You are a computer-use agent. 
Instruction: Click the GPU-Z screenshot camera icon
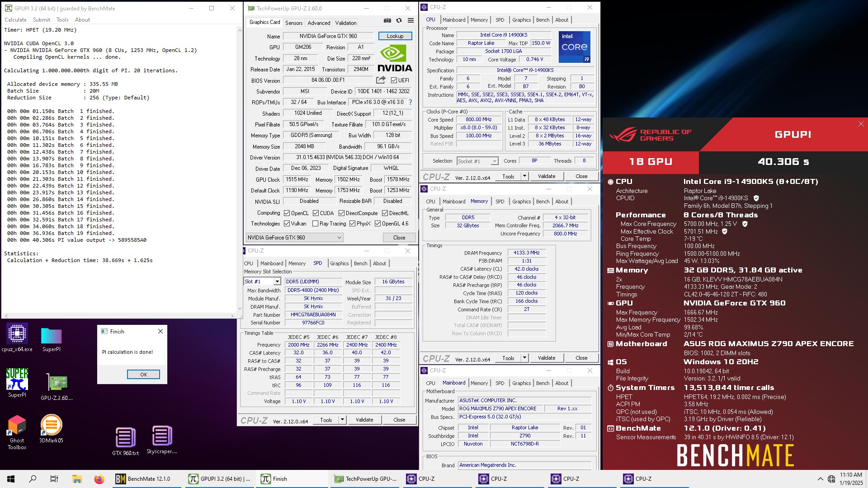pyautogui.click(x=387, y=20)
